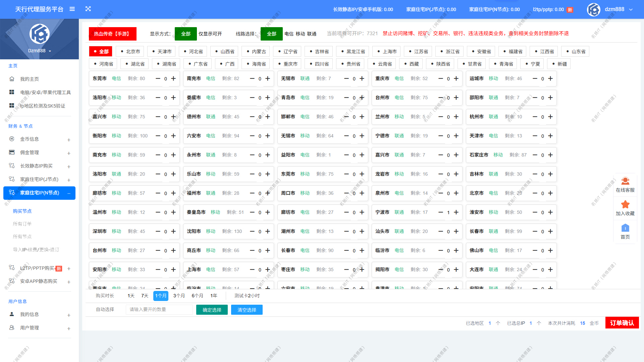The width and height of the screenshot is (644, 362).
Task: Expand the L2TP/PPTP购买 sidebar menu
Action: 37,268
